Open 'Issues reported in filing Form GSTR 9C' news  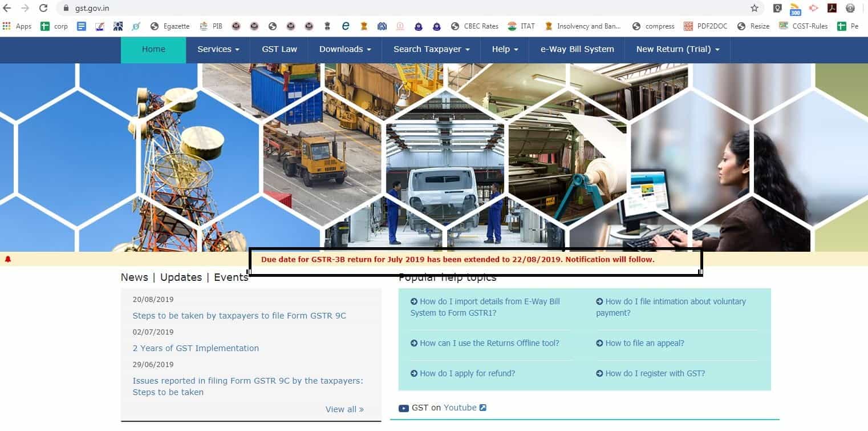248,386
